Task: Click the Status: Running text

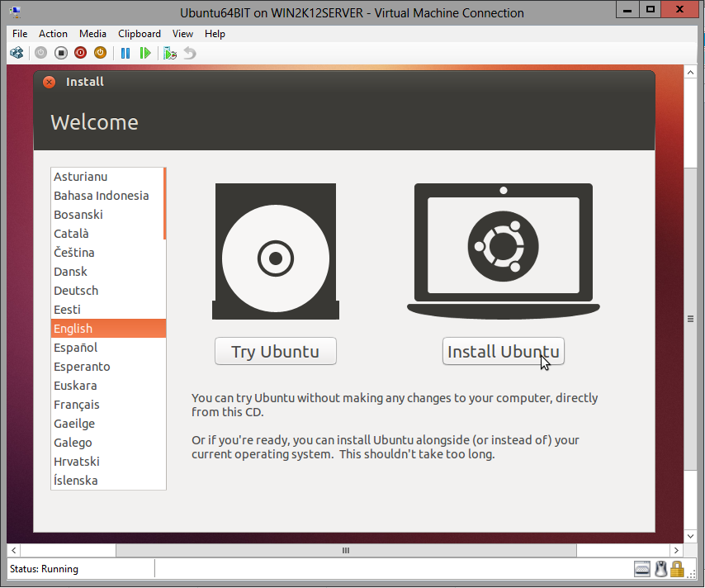Action: click(44, 569)
